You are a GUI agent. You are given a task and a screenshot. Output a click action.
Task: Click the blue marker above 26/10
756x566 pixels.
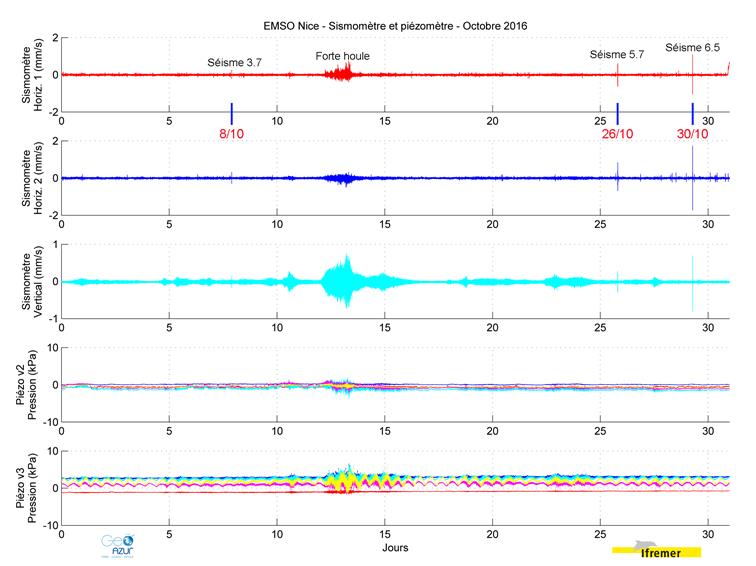(x=617, y=112)
